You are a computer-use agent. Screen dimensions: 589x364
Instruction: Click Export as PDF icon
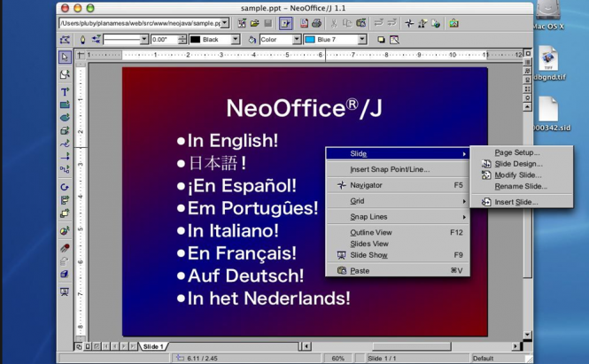(304, 23)
